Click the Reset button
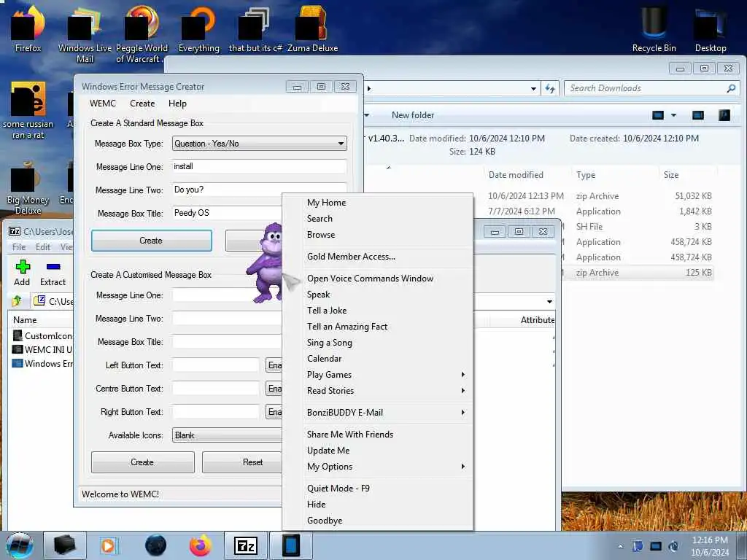The height and width of the screenshot is (560, 747). click(x=243, y=462)
